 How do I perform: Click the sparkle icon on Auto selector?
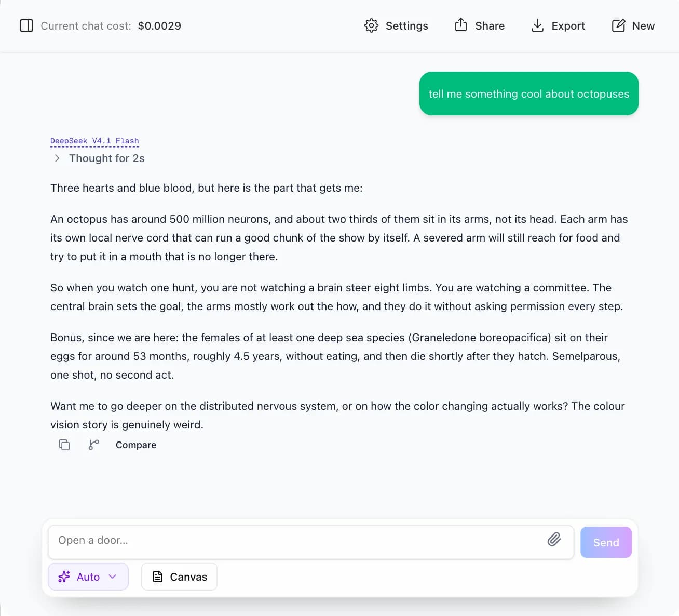[64, 577]
